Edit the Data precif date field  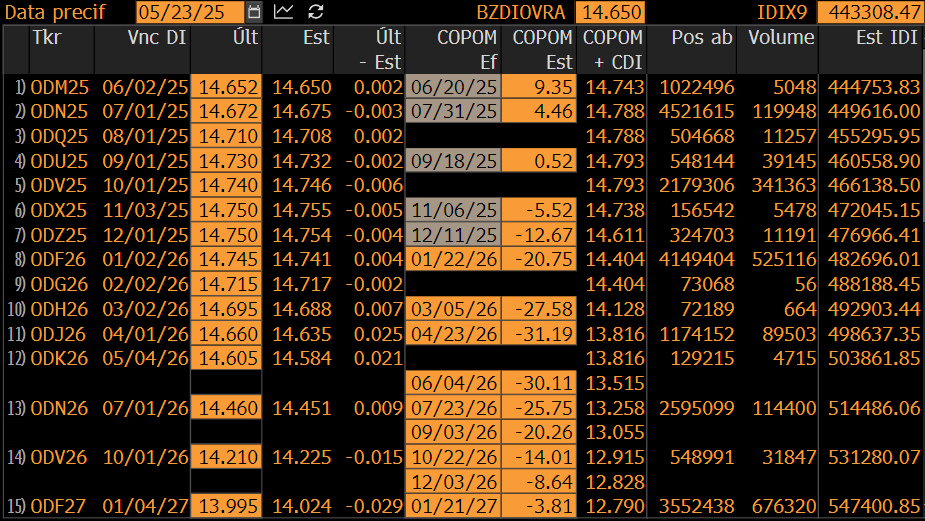click(190, 12)
